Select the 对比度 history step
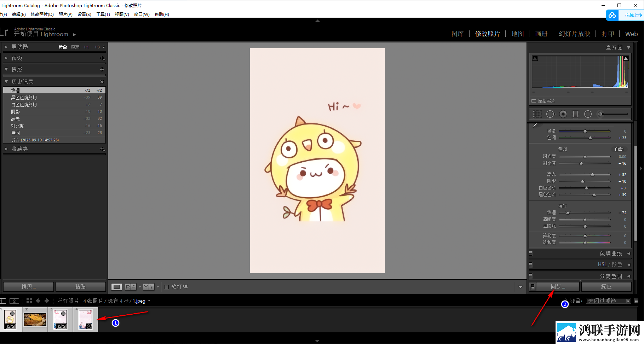Screen dimensions: 644x344 tap(54, 126)
